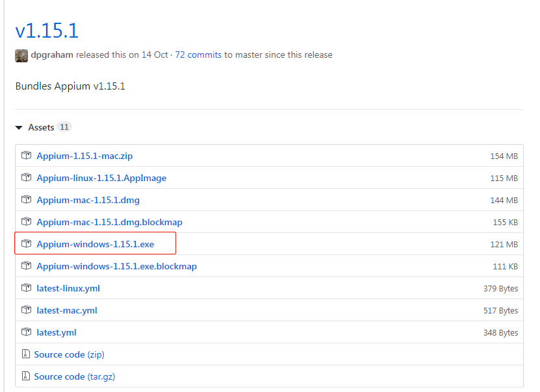
Task: Download Appium-windows-1.15.1.exe installer
Action: tap(96, 244)
